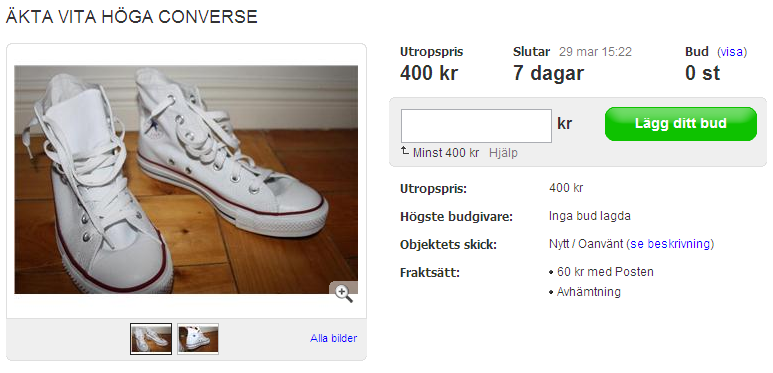Click the 29 mar 15:22 end date

click(596, 52)
